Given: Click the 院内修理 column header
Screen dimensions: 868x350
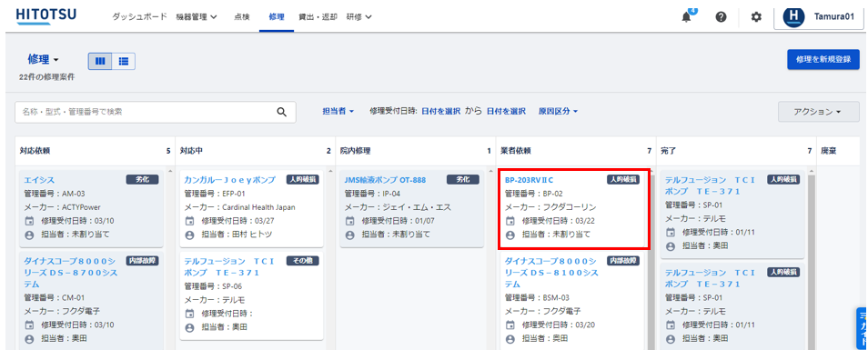Looking at the screenshot, I should [356, 150].
